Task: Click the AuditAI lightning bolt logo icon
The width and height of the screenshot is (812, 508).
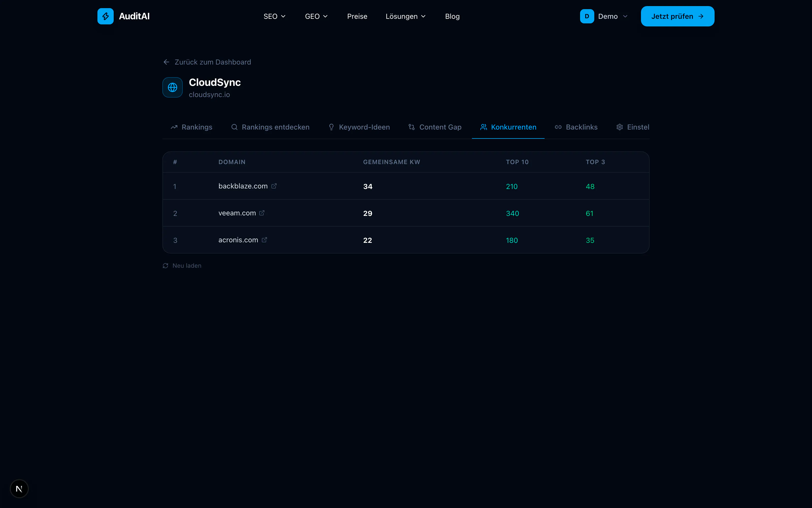Action: coord(105,16)
